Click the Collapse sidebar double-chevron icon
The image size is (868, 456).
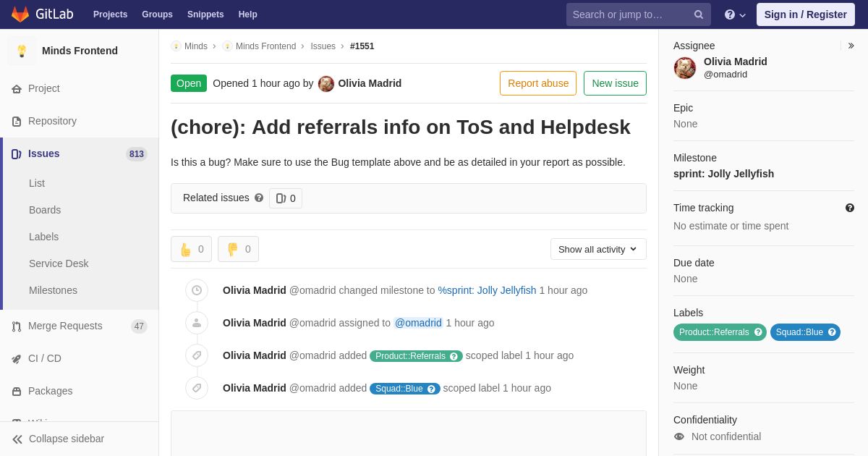[17, 439]
